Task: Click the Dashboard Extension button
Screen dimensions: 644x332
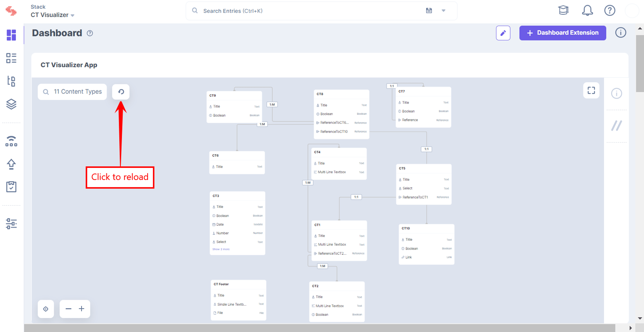Action: [562, 33]
